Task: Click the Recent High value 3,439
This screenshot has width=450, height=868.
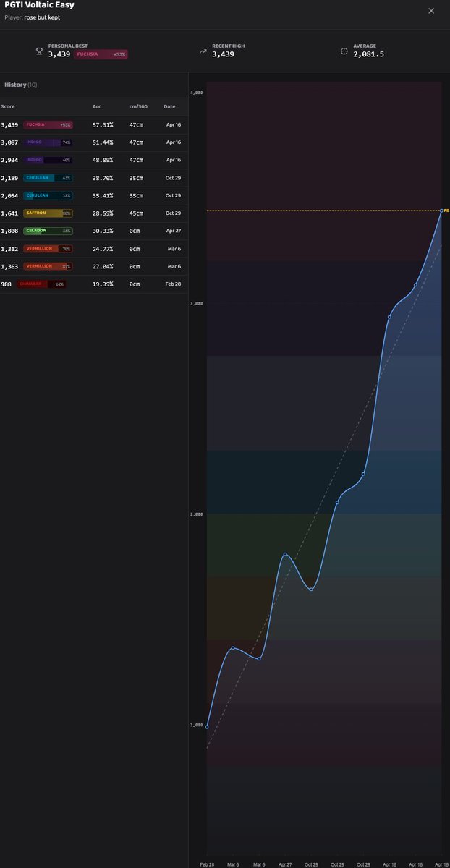Action: coord(224,54)
